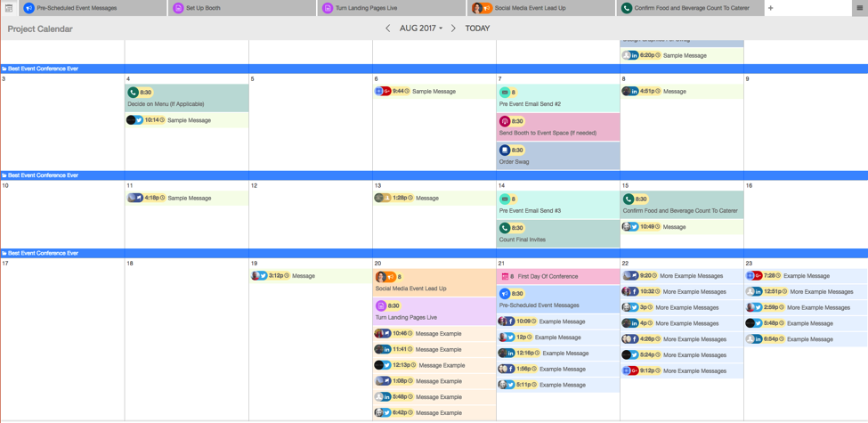Click the Order Swag task icon
The height and width of the screenshot is (423, 868).
[505, 150]
